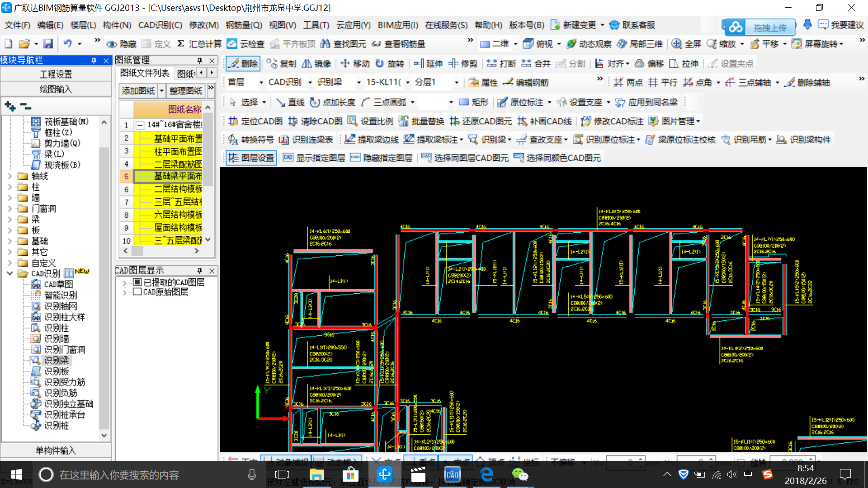The image size is (868, 488).
Task: Select the 删除 delete tool
Action: pyautogui.click(x=243, y=64)
